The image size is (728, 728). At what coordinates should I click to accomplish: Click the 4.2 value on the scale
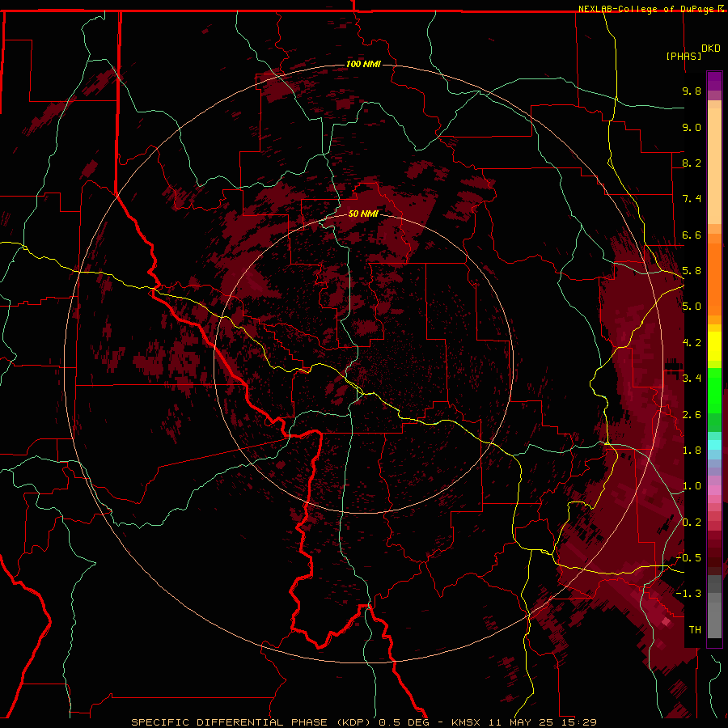692,343
